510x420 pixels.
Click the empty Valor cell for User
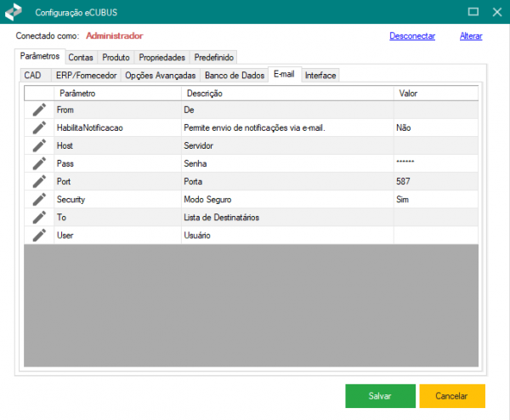[x=436, y=236]
